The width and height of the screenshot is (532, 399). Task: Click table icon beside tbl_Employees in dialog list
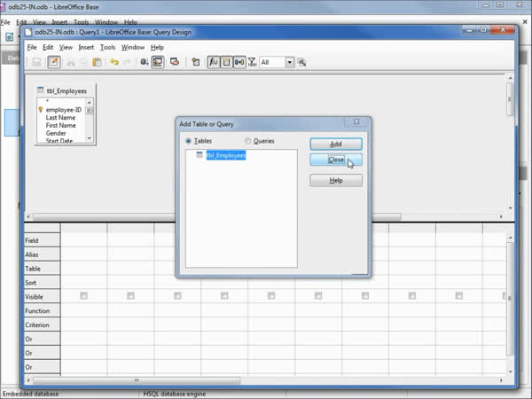click(x=199, y=155)
